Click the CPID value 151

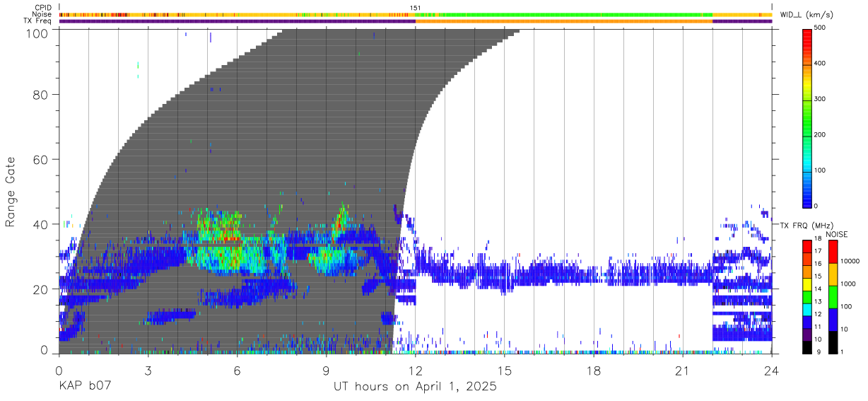[x=416, y=8]
